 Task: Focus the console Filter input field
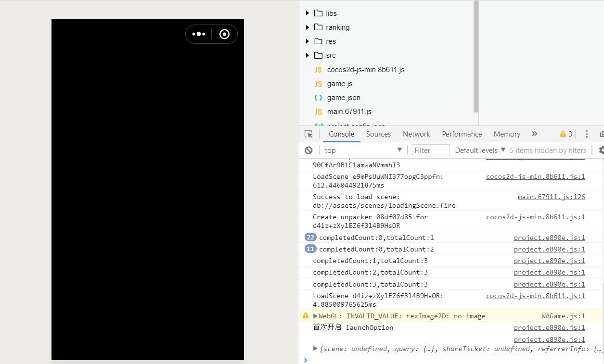(x=431, y=151)
